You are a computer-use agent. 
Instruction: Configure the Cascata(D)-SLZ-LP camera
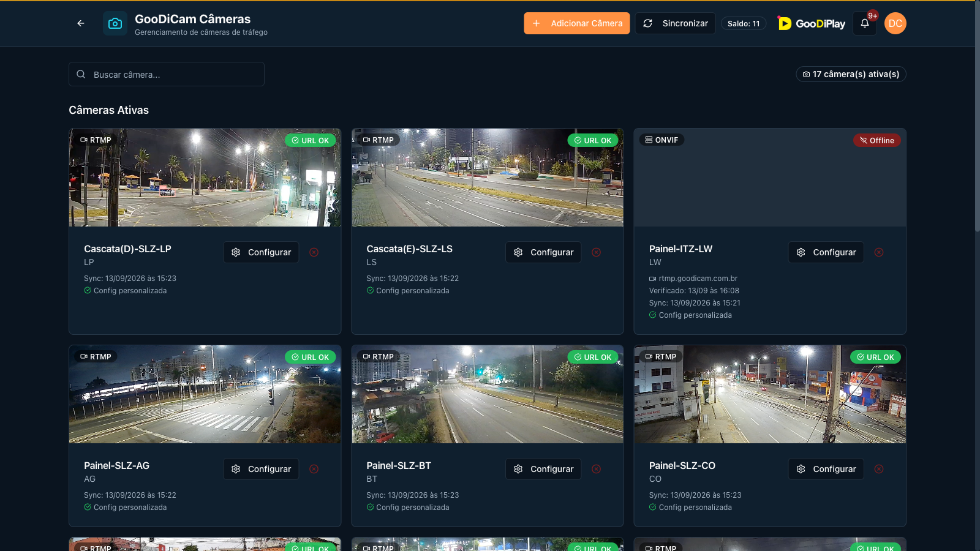click(261, 252)
